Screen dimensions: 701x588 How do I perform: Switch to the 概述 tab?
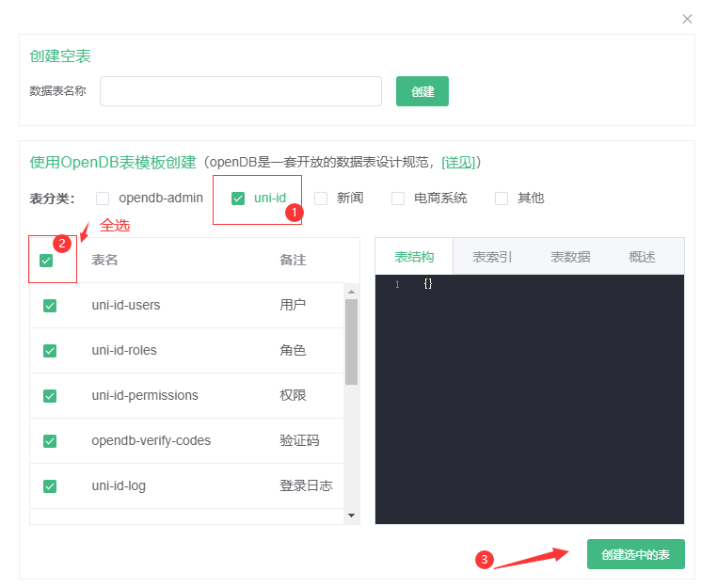642,257
